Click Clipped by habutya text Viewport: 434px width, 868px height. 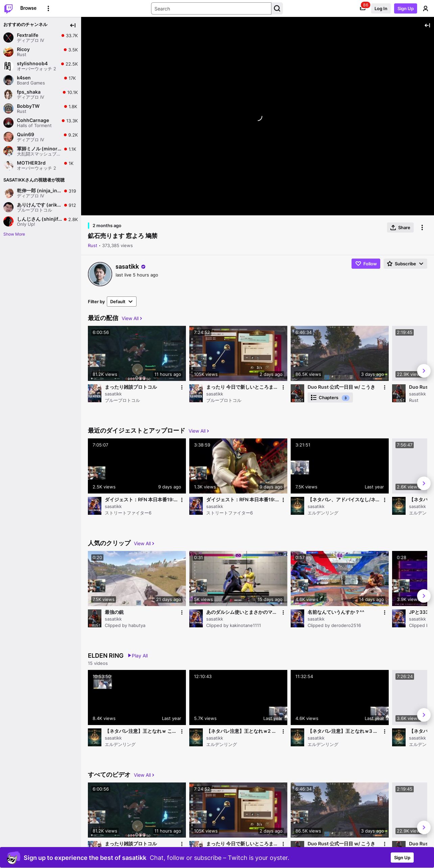click(x=125, y=626)
